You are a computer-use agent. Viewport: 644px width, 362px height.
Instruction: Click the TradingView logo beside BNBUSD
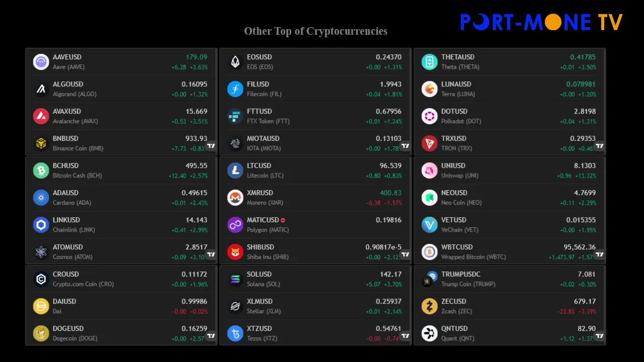tap(211, 146)
